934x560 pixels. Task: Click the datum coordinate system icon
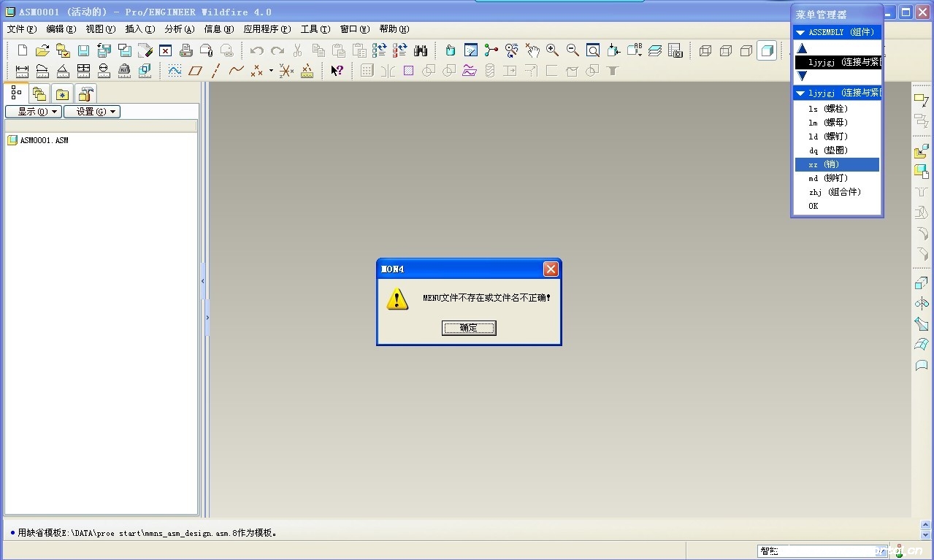point(286,71)
